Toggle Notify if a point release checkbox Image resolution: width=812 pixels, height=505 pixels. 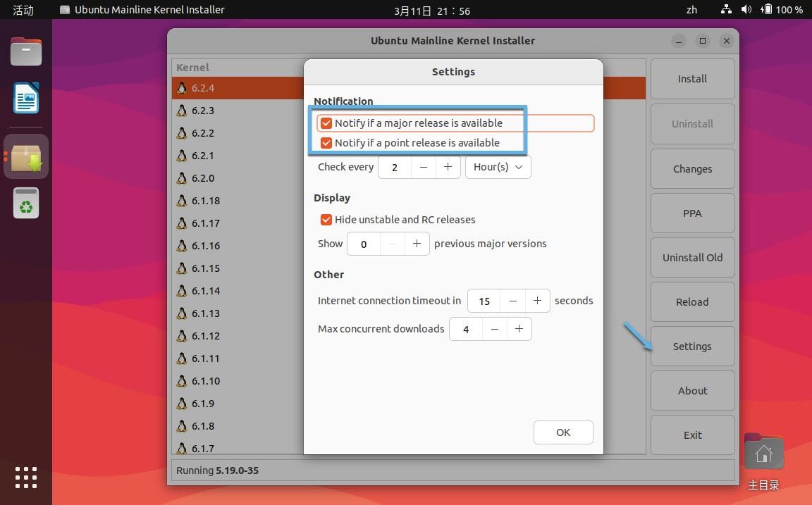point(326,143)
